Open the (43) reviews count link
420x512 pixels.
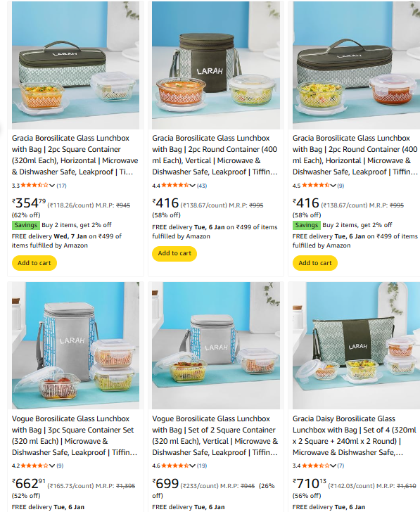[x=202, y=186]
